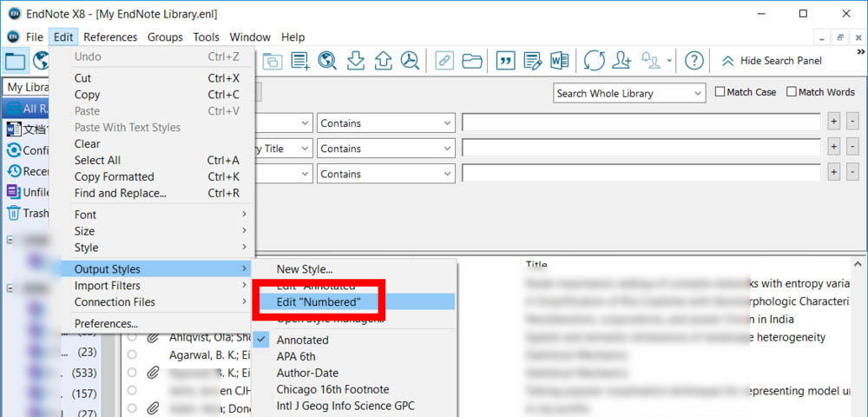
Task: Select APA 6th output style
Action: tap(296, 356)
